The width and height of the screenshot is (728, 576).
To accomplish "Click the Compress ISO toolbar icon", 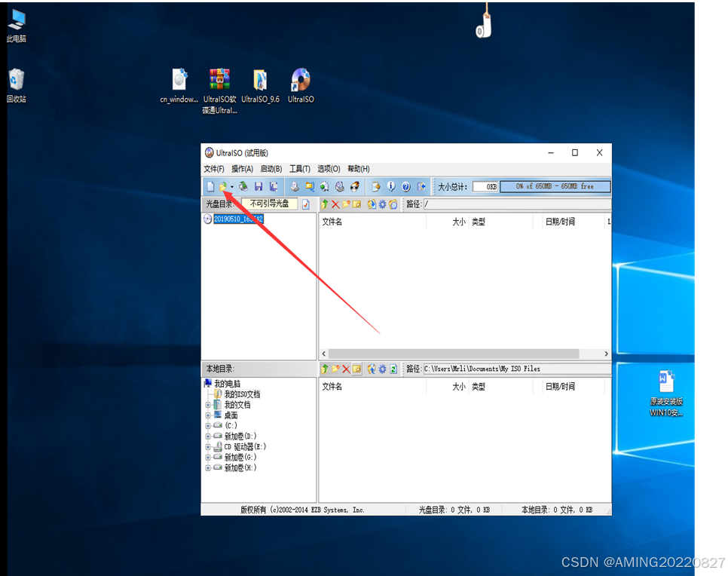I will 309,187.
